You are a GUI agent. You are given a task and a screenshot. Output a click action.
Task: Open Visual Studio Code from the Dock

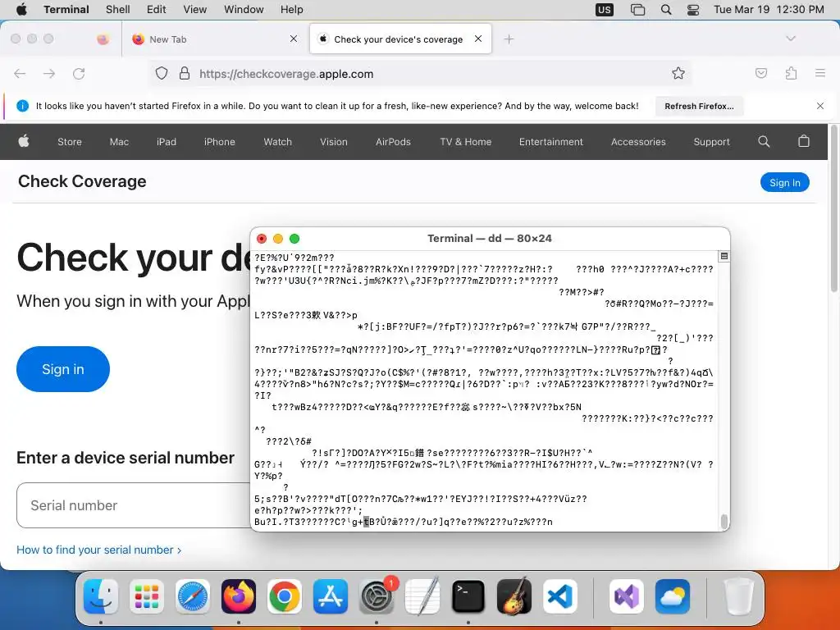click(559, 596)
